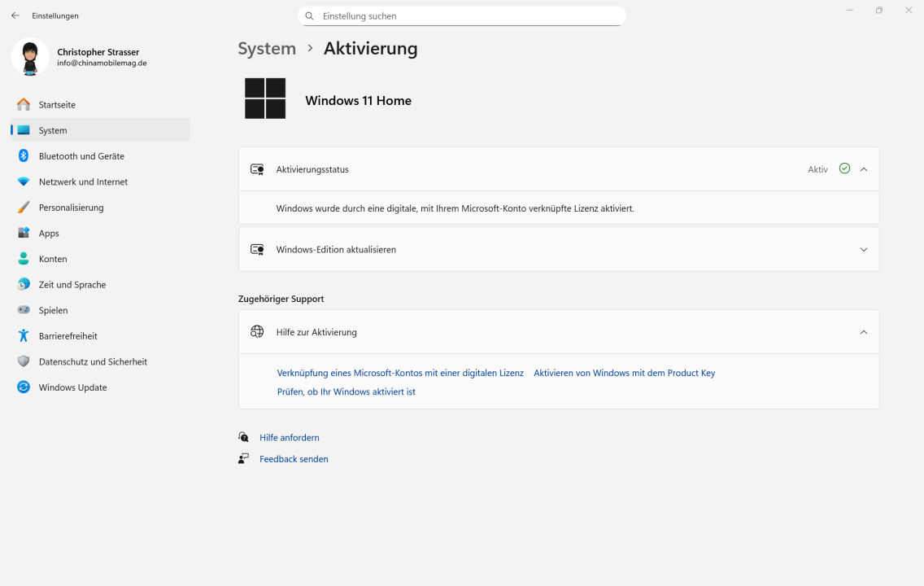Click the Hilfe zur Aktivierung globe icon

point(257,332)
